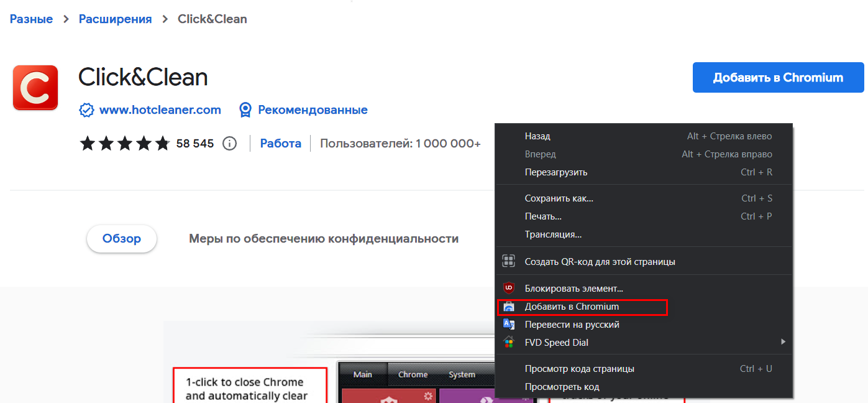Click the Пользователей: 1 000 000+ text
This screenshot has height=403, width=868.
click(x=400, y=144)
